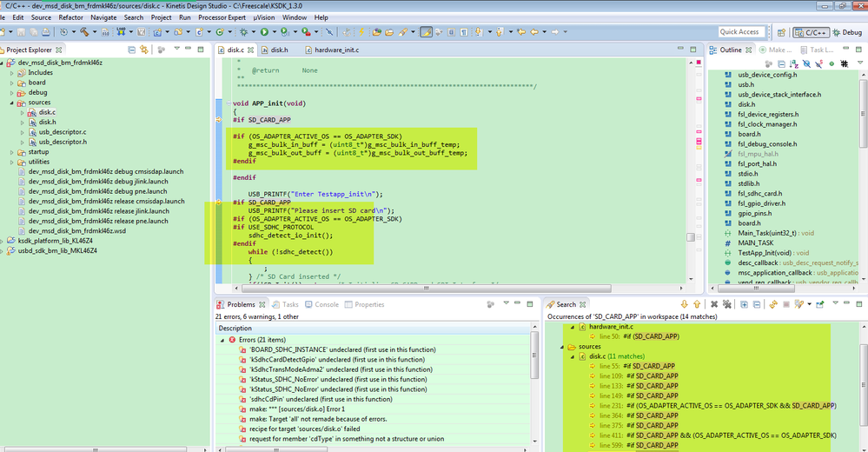
Task: Click Open Perspective icon
Action: point(779,32)
